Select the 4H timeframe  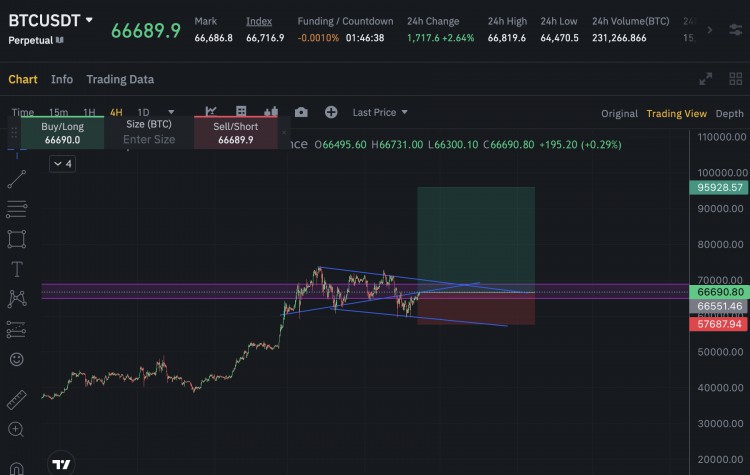[116, 112]
